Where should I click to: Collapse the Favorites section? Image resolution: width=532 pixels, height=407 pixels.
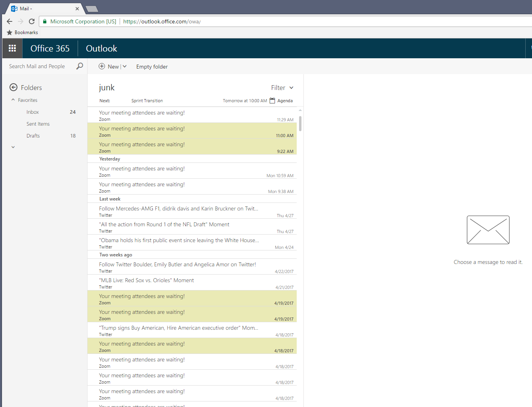tap(13, 99)
